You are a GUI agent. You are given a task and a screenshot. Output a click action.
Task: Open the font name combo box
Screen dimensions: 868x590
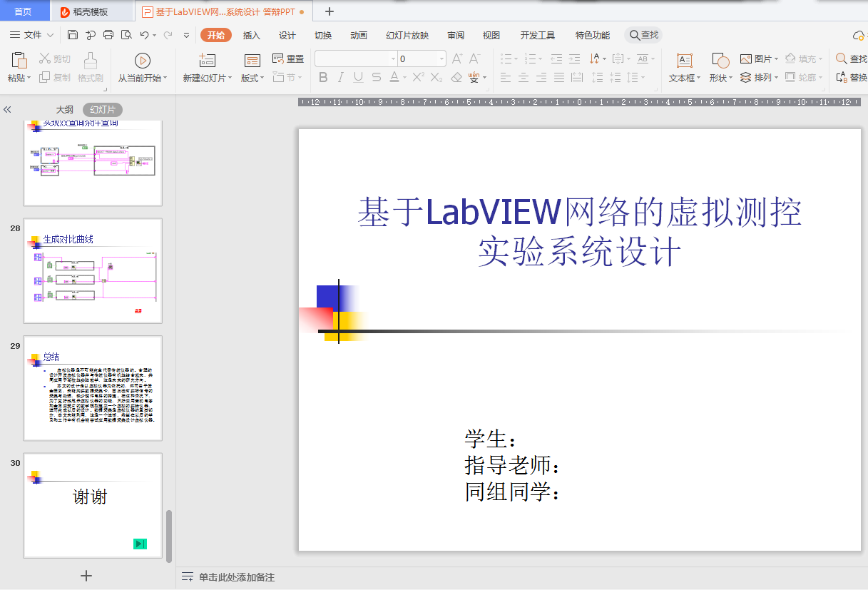(356, 59)
